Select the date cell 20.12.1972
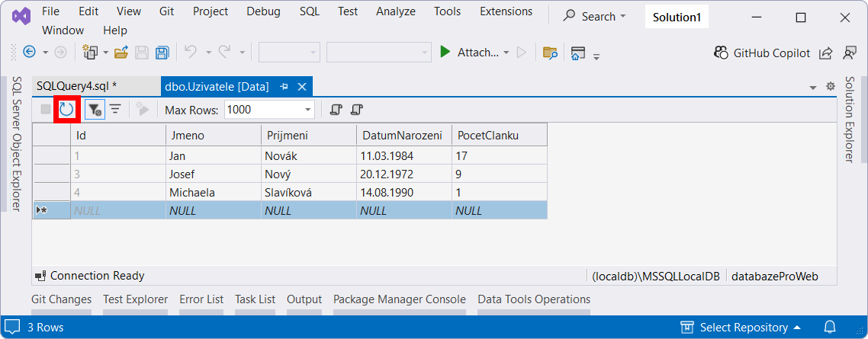Viewport: 868px width, 339px height. [403, 174]
